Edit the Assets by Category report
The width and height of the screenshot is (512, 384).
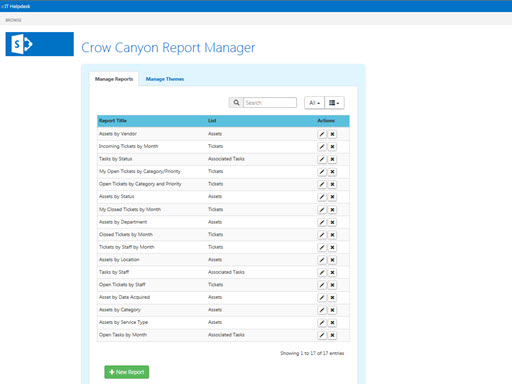pos(322,310)
